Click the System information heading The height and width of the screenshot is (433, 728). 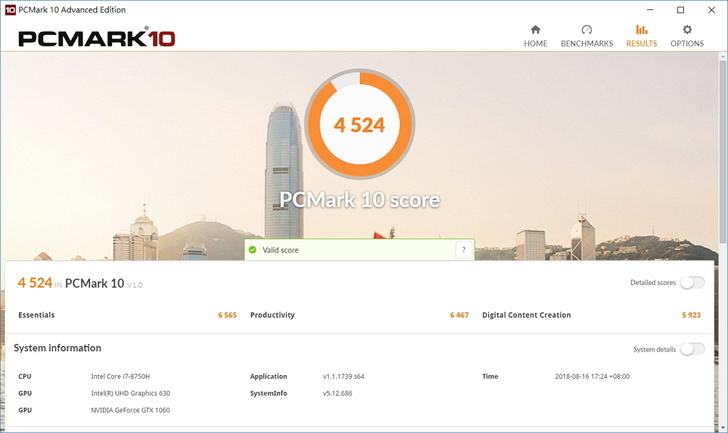click(57, 348)
